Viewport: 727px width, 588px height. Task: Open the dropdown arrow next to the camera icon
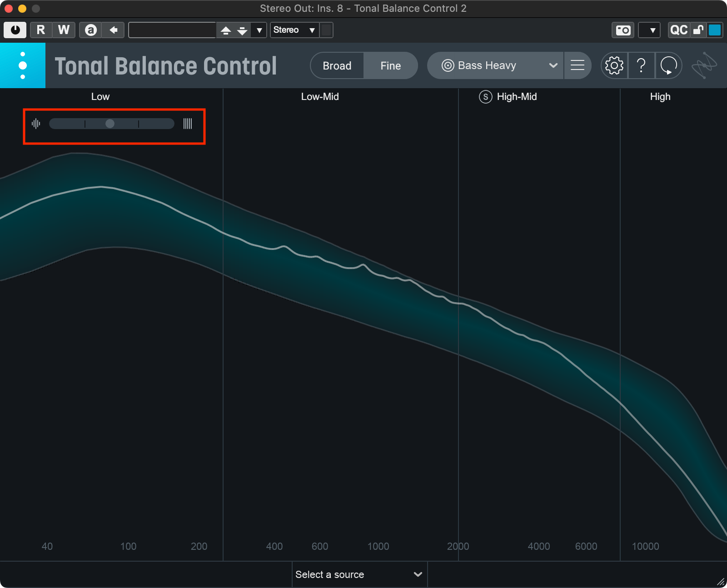pyautogui.click(x=650, y=30)
